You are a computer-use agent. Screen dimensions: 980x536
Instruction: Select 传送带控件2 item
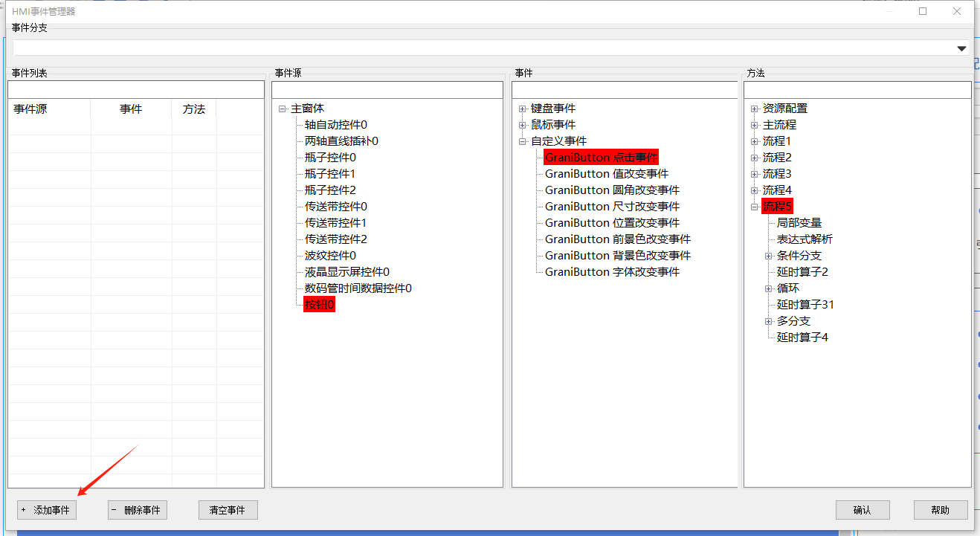pyautogui.click(x=336, y=239)
